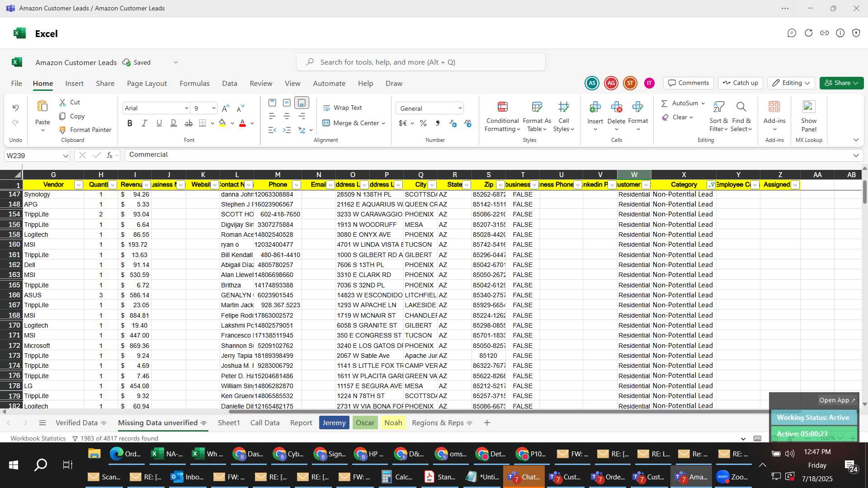Increase font size
This screenshot has width=868, height=488.
pos(226,108)
